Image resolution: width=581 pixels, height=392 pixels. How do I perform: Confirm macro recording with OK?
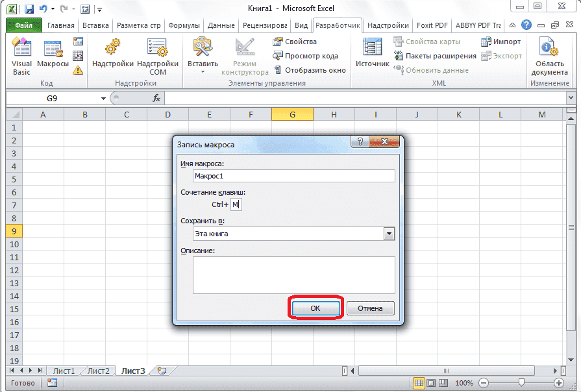[316, 308]
